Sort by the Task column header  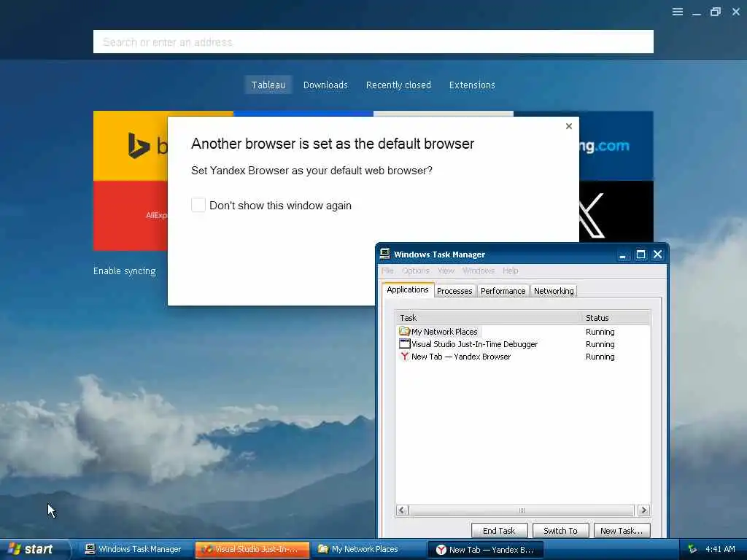pos(488,318)
